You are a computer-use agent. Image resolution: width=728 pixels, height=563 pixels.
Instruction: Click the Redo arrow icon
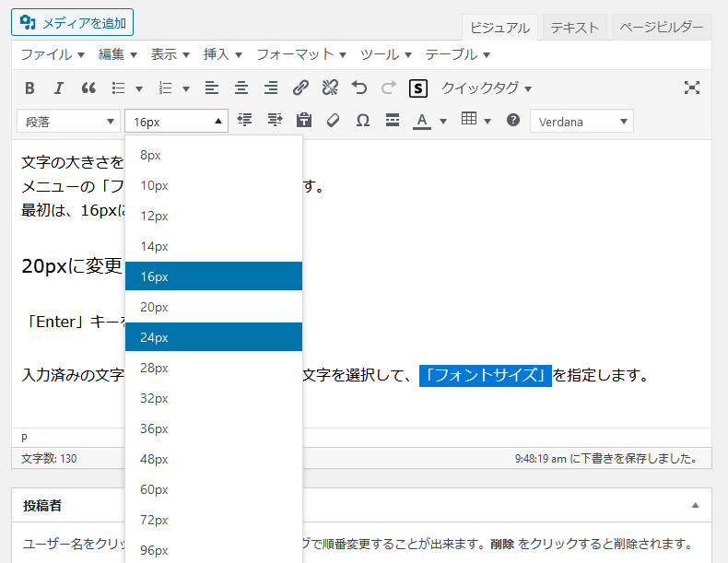point(389,88)
